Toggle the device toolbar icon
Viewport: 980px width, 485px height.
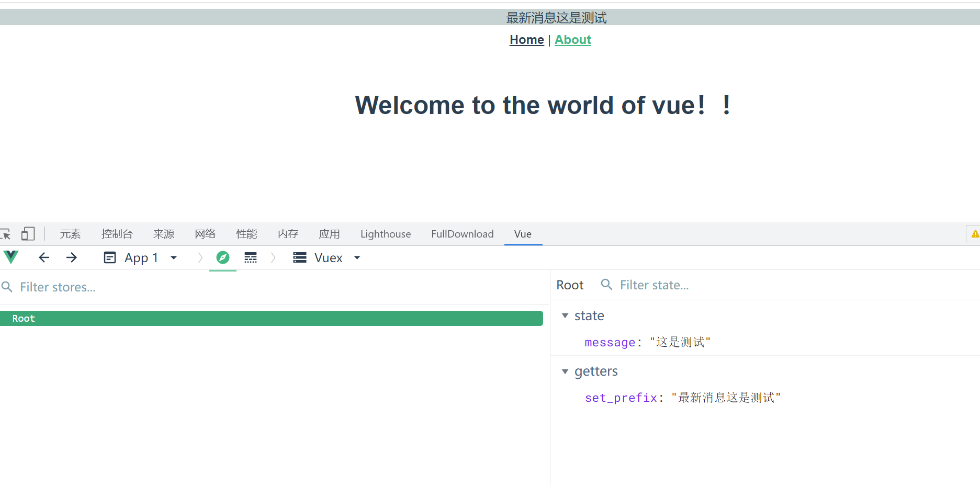[x=28, y=234]
